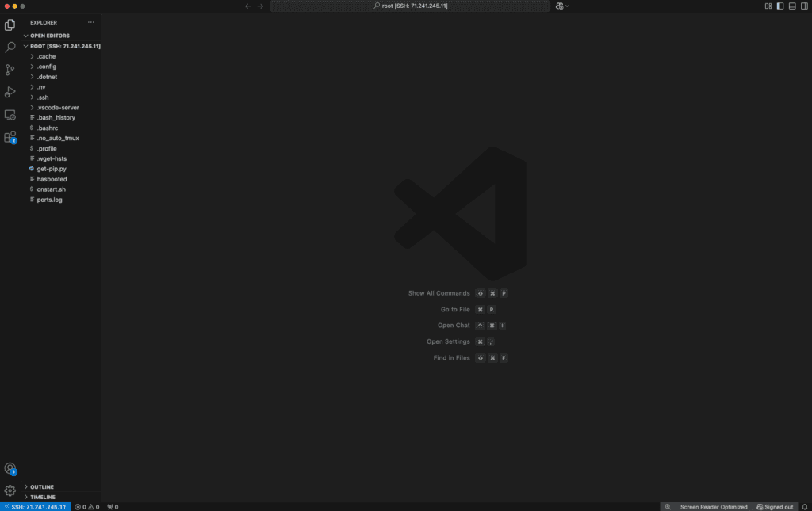
Task: Click the Explorer more actions ellipsis
Action: 90,22
